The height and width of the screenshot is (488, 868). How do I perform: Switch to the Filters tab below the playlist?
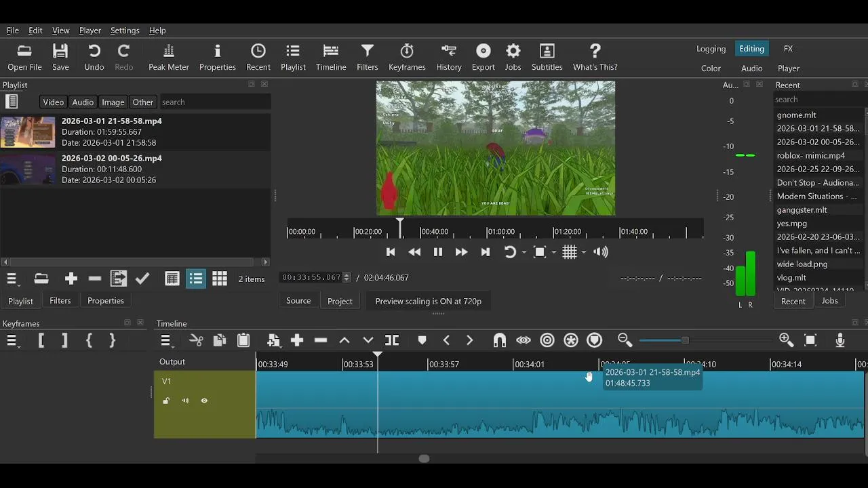pos(60,300)
